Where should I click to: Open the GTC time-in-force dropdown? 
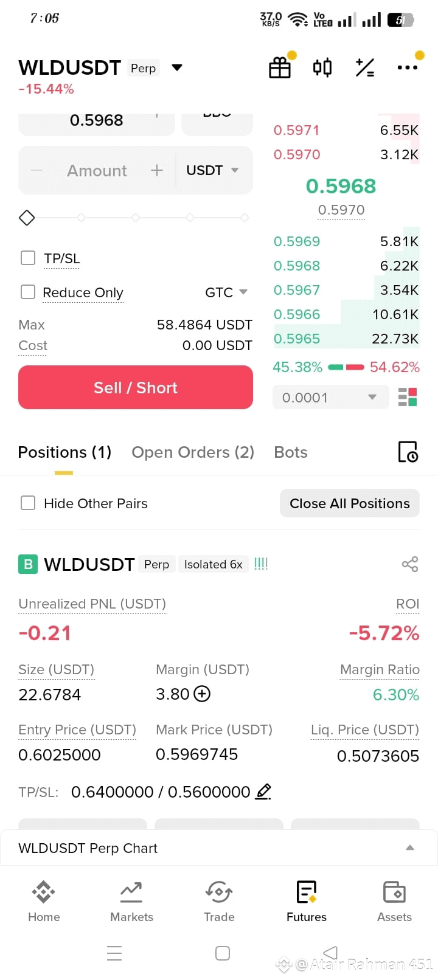226,292
